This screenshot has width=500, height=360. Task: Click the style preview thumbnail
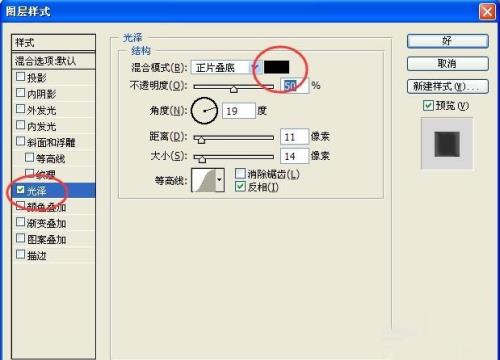click(447, 144)
